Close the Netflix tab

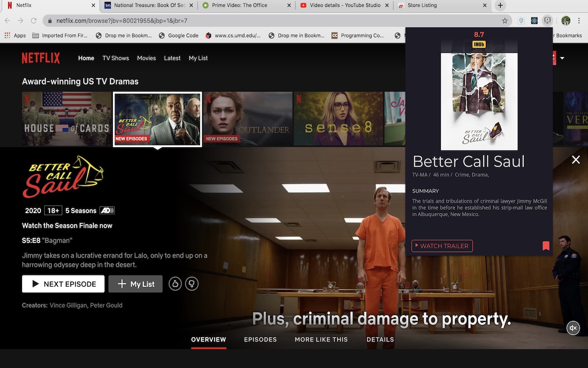click(93, 6)
